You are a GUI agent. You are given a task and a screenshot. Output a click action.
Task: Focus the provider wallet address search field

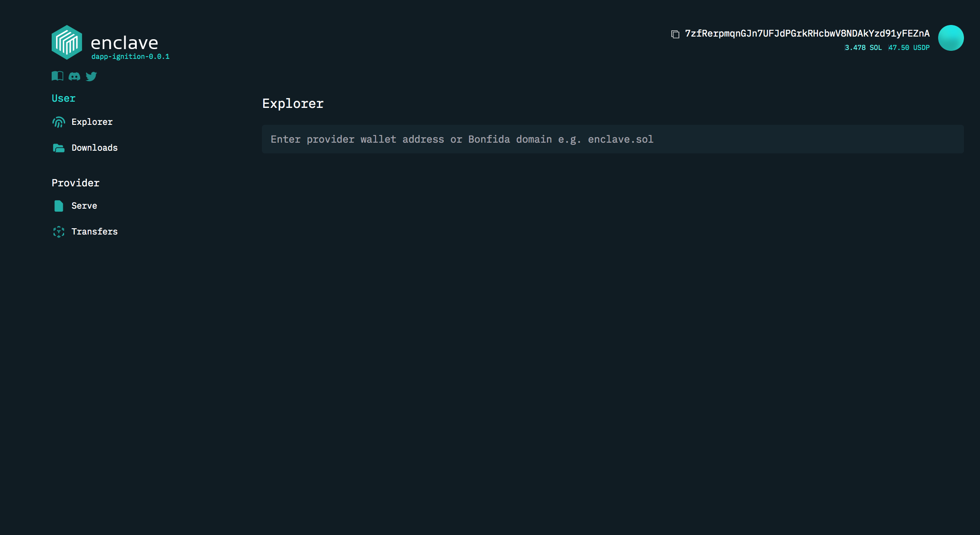pos(612,140)
